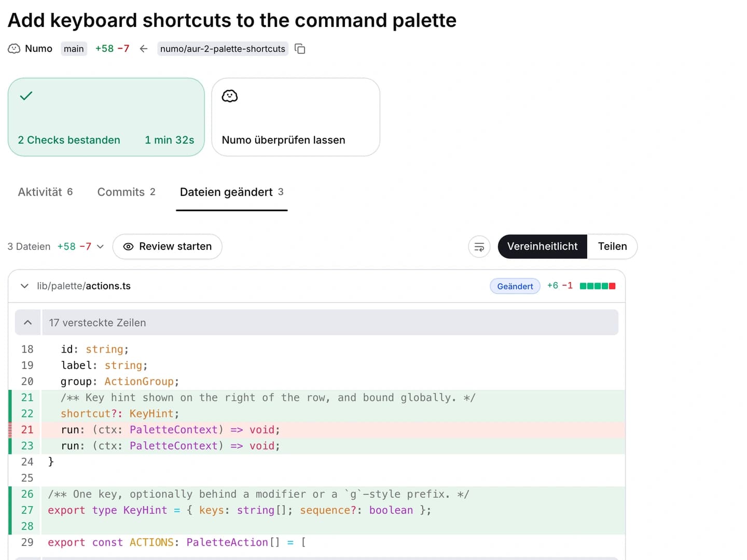Expand the 17 versteckte Zeilen above
The height and width of the screenshot is (560, 747).
point(28,323)
